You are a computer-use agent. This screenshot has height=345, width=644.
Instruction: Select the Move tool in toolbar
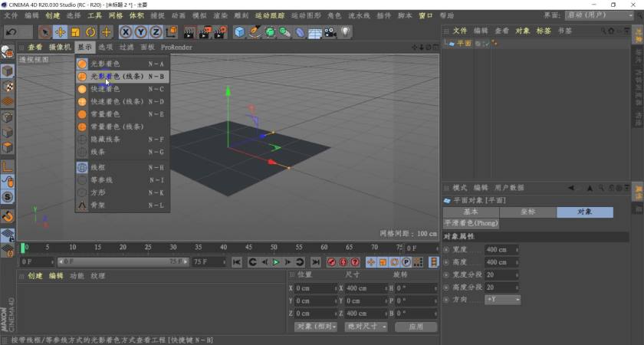60,32
